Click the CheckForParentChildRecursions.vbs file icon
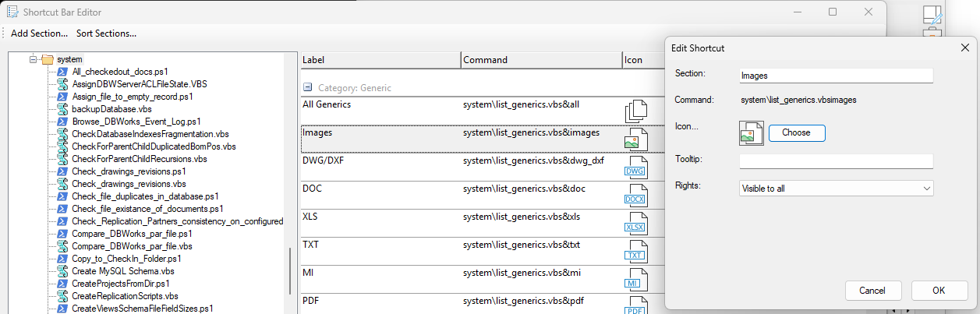The width and height of the screenshot is (980, 314). [62, 159]
